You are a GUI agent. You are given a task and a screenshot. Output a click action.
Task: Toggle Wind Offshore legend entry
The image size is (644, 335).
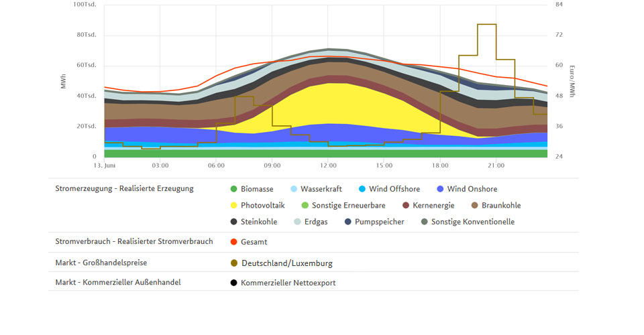click(x=363, y=189)
